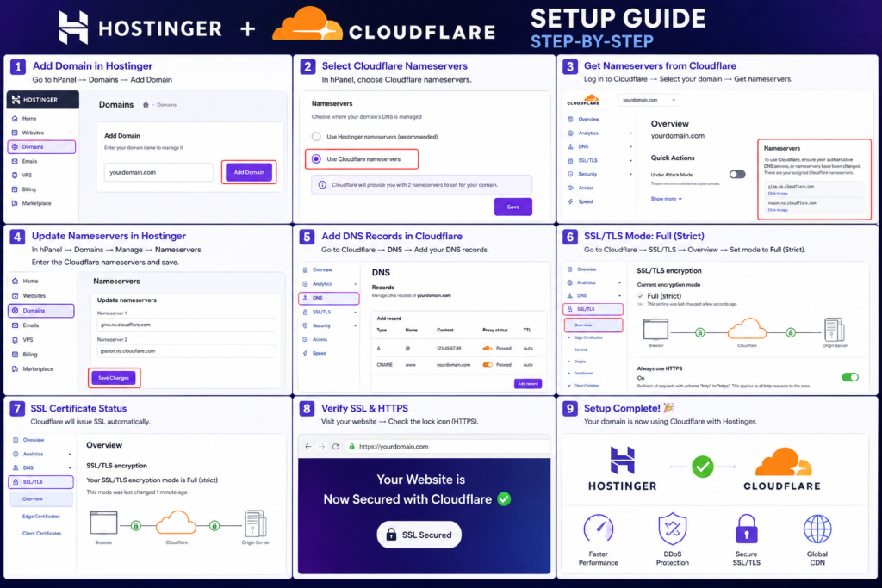Click the Websites icon in step 1 sidebar
Screen dimensions: 882x588
[x=15, y=133]
